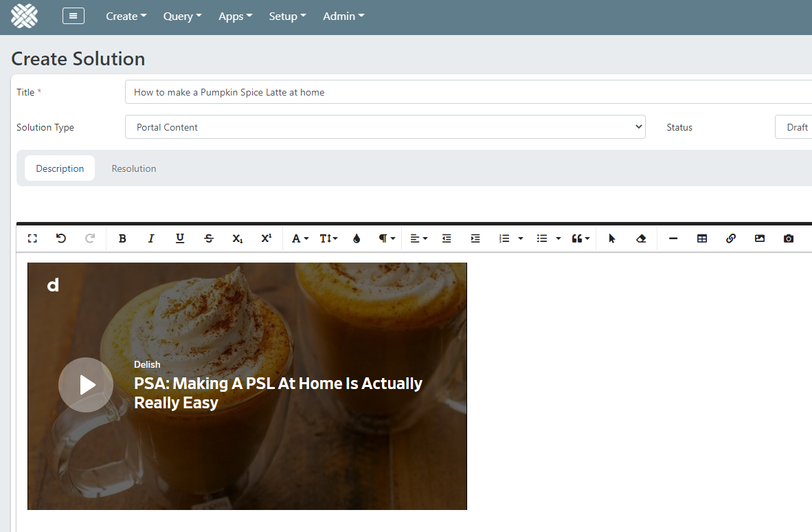
Task: Insert an image with the picture icon
Action: 760,239
